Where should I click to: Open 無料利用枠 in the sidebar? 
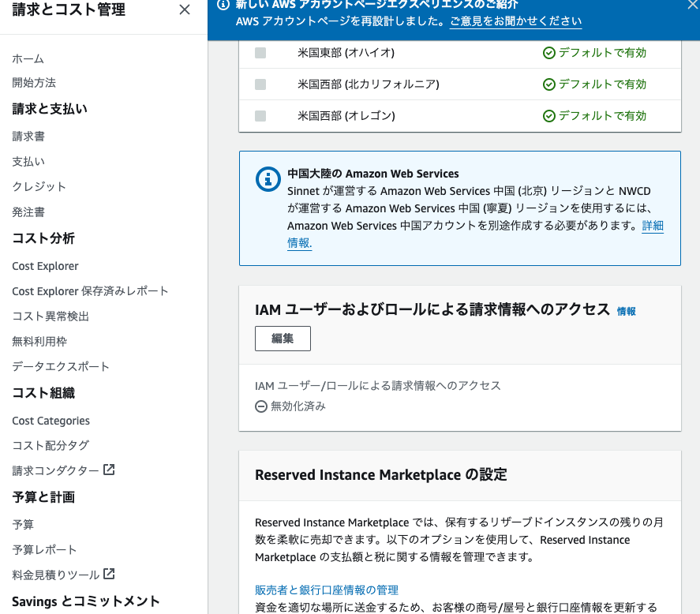point(39,341)
